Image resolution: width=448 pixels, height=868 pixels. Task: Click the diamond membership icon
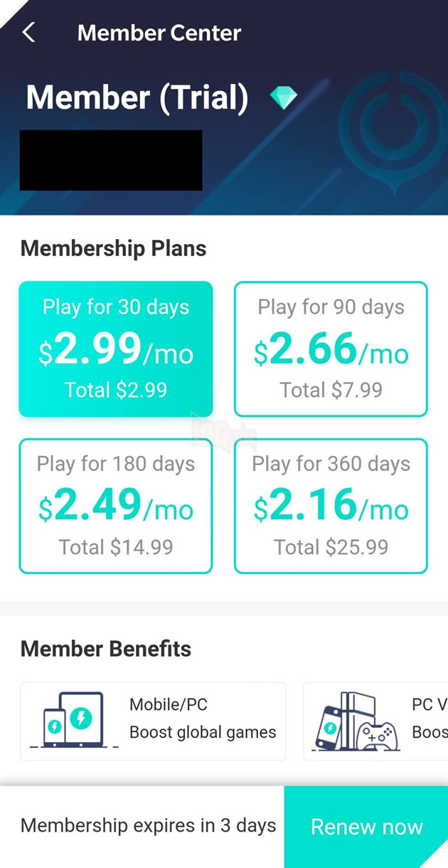click(283, 97)
